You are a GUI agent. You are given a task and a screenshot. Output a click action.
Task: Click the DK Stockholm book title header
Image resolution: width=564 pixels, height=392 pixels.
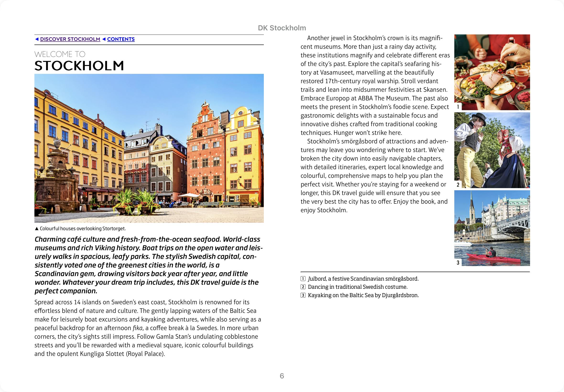coord(282,28)
